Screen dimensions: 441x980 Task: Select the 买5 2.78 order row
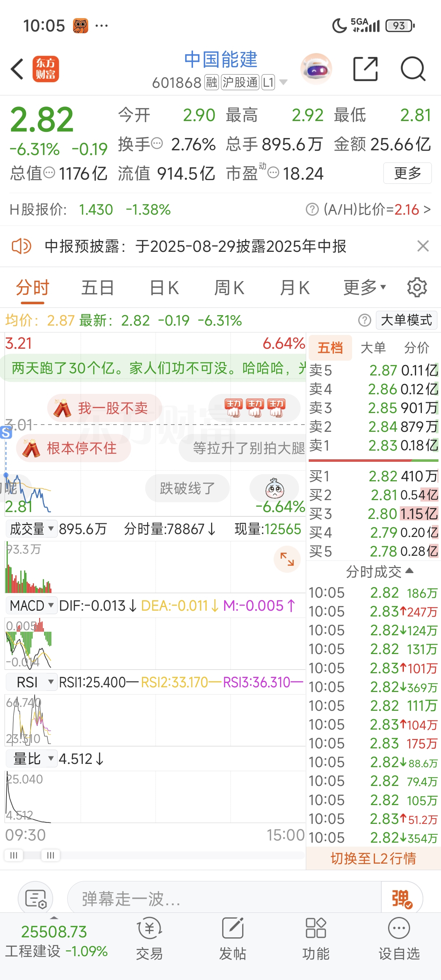[x=373, y=551]
